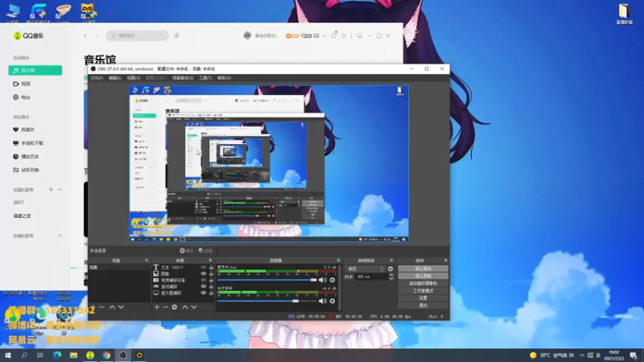Click the listen-to-identify icon beside search

pyautogui.click(x=176, y=35)
